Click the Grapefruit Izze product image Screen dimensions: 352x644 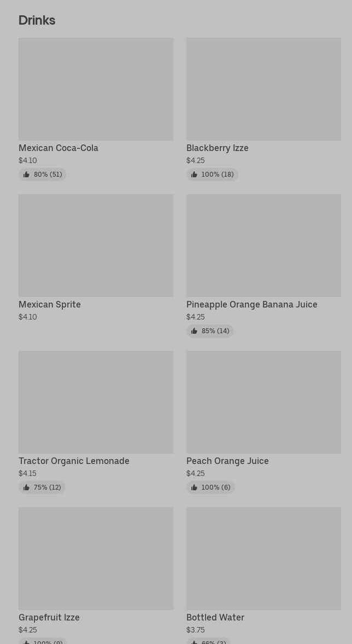click(x=96, y=559)
